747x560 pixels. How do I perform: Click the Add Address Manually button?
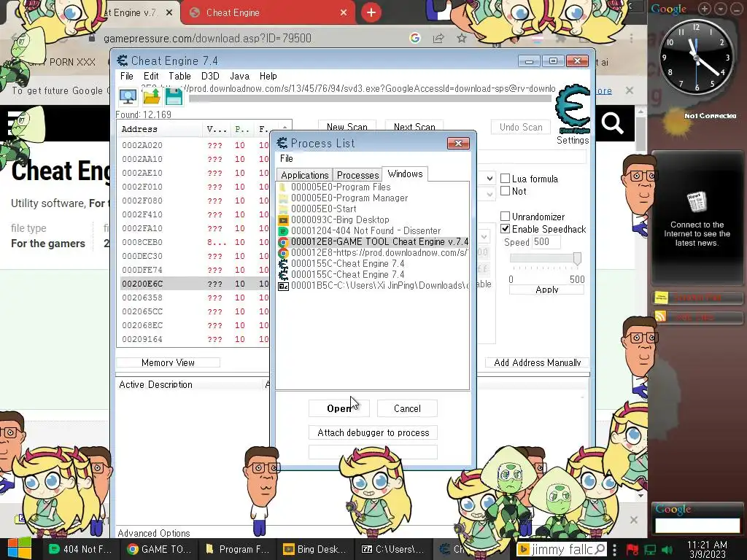pos(538,362)
